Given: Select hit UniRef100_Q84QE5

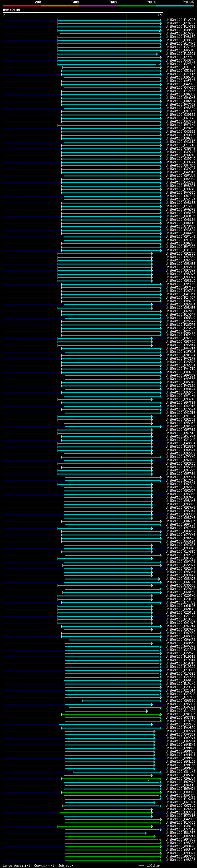Looking at the screenshot, I should pyautogui.click(x=180, y=521).
